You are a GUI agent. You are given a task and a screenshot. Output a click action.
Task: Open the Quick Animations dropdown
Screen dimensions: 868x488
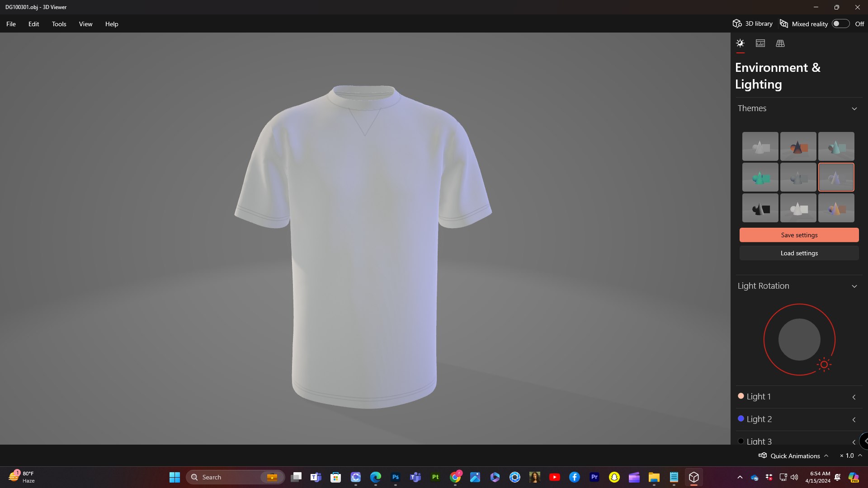click(x=794, y=455)
